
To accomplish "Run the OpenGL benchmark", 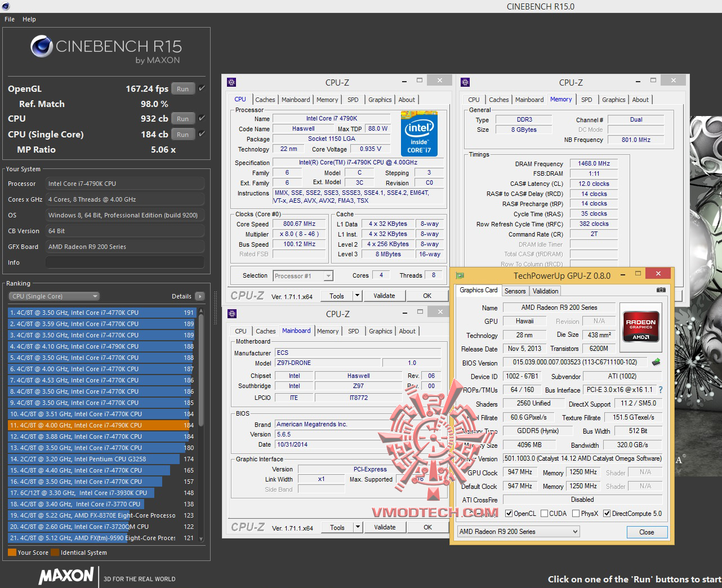I will (x=183, y=88).
